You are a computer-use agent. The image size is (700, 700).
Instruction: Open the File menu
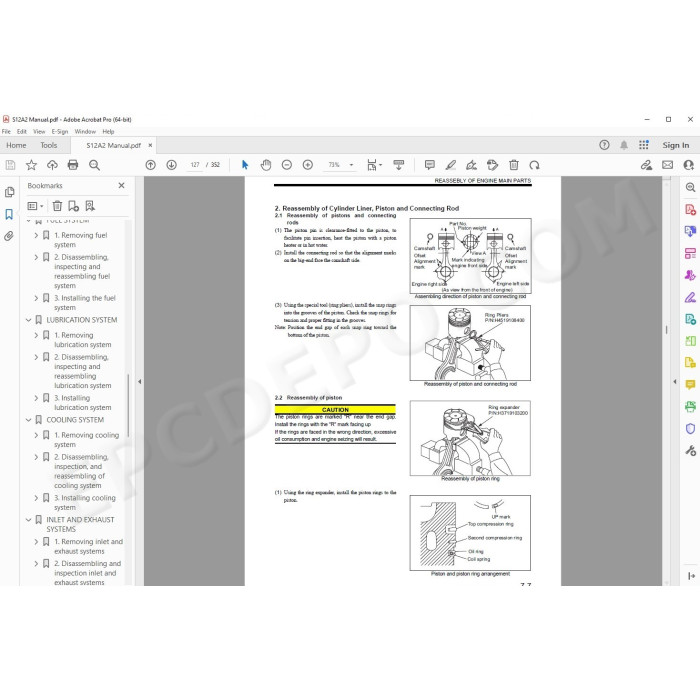click(6, 132)
